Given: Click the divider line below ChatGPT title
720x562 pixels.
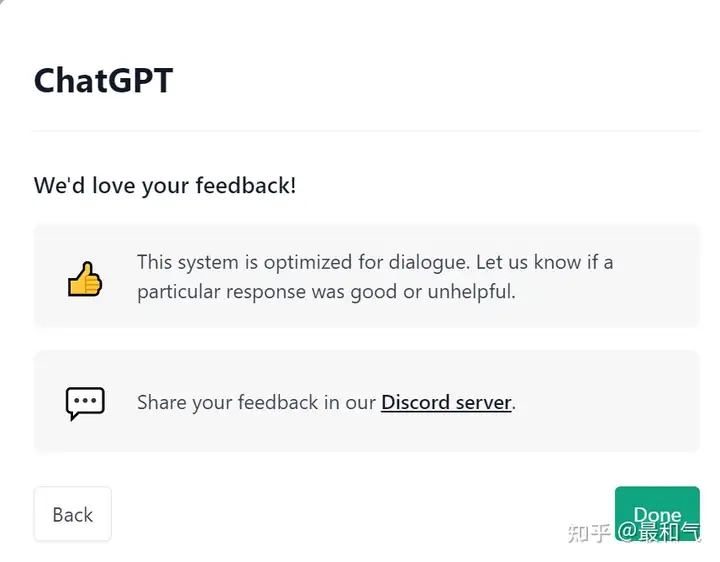Looking at the screenshot, I should 366,131.
